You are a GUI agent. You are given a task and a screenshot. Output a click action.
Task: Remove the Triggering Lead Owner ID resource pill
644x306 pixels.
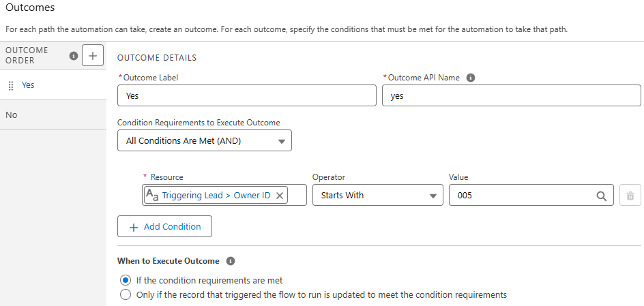point(280,196)
